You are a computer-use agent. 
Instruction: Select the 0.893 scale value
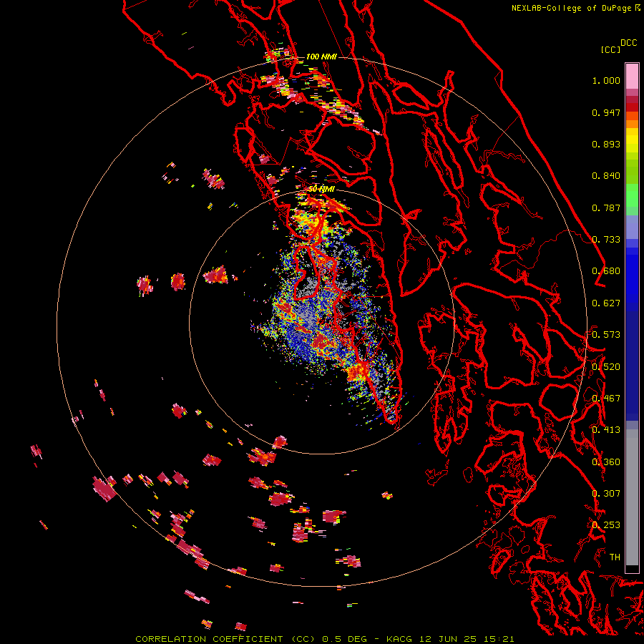click(x=606, y=144)
